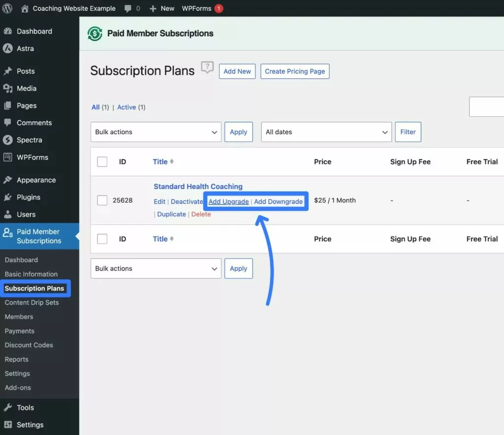Click the Comments icon in sidebar
The height and width of the screenshot is (435, 504).
point(8,123)
